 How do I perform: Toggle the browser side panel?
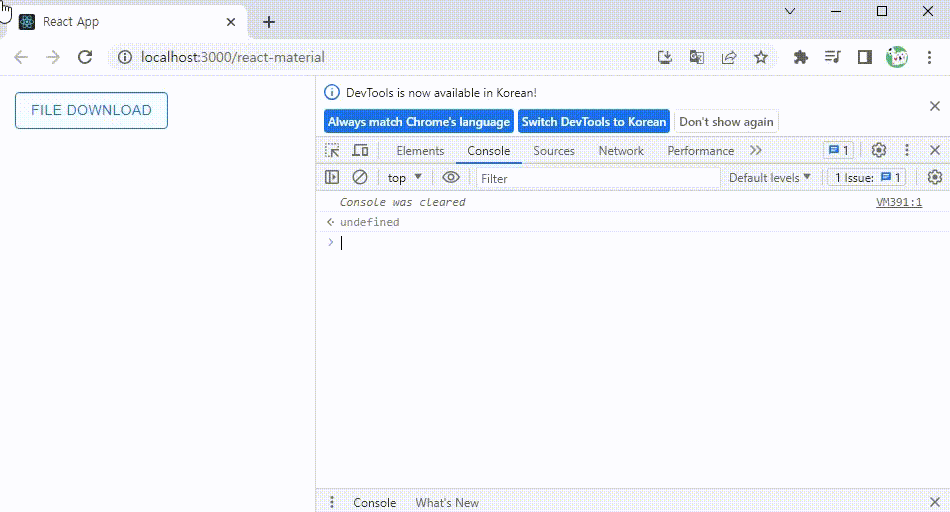(865, 57)
